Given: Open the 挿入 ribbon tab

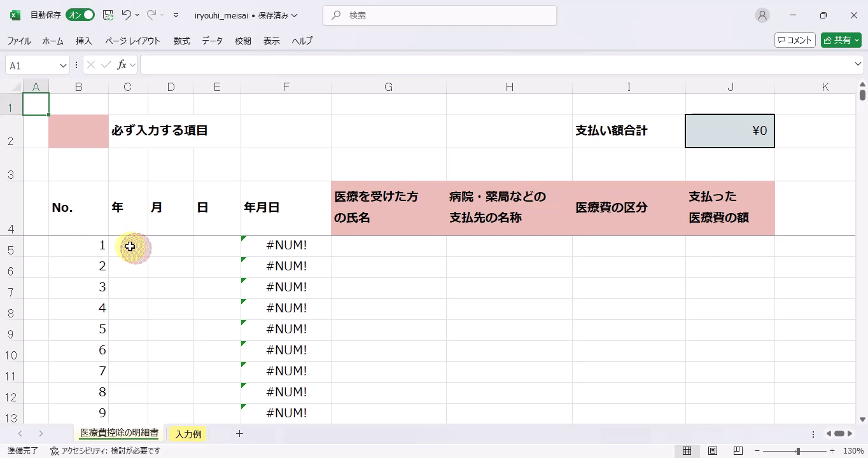Looking at the screenshot, I should [x=84, y=41].
